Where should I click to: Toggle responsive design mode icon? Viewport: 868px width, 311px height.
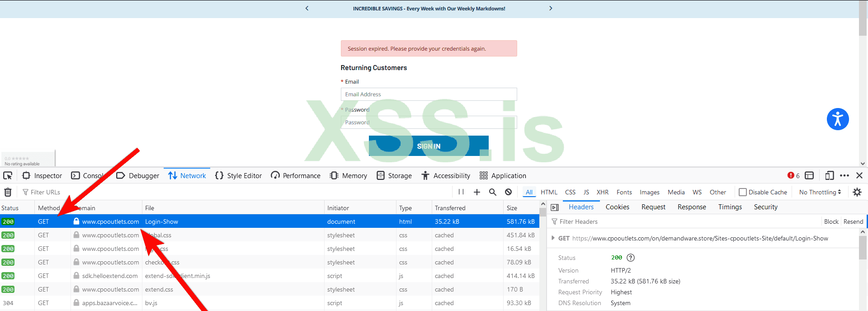pos(829,175)
